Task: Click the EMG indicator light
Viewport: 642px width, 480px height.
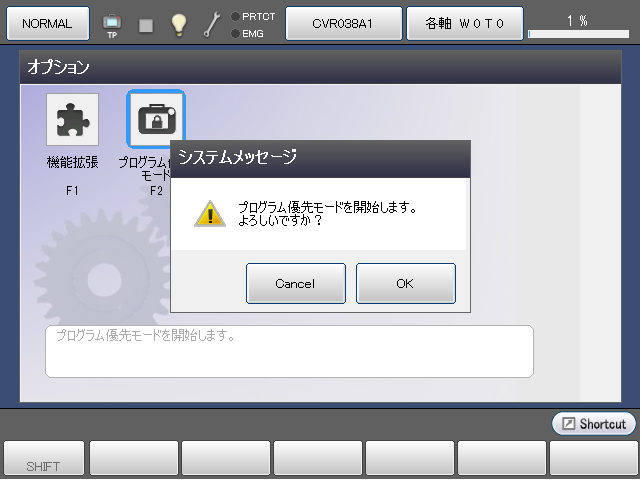Action: [x=235, y=33]
